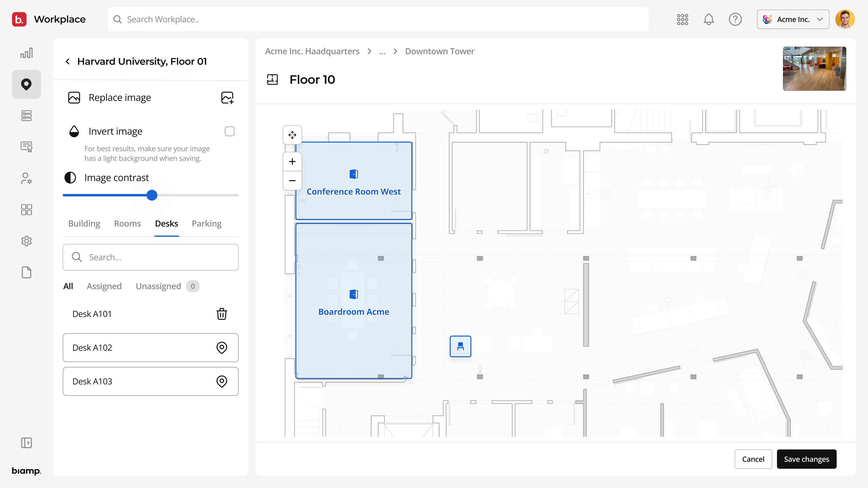Open the certificate card sidebar icon

pyautogui.click(x=26, y=147)
